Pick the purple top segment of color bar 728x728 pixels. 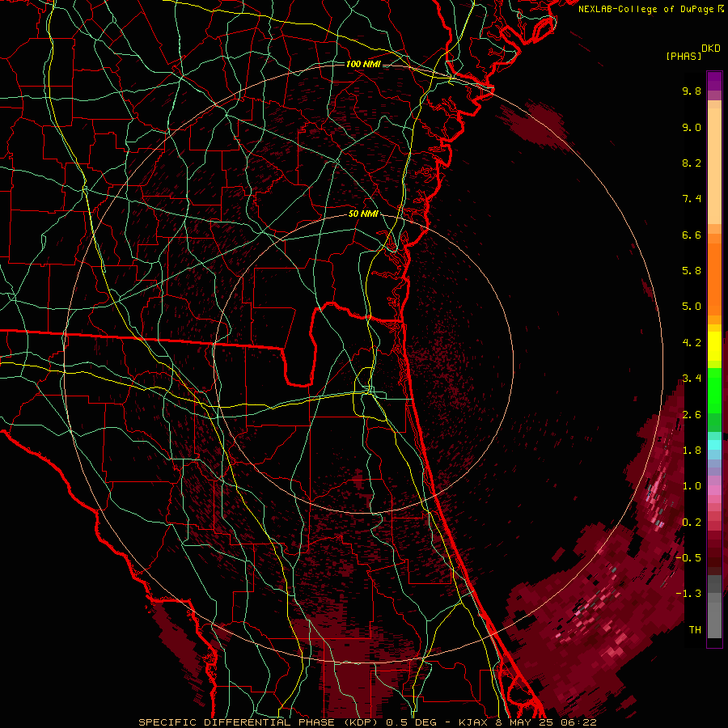tap(714, 81)
